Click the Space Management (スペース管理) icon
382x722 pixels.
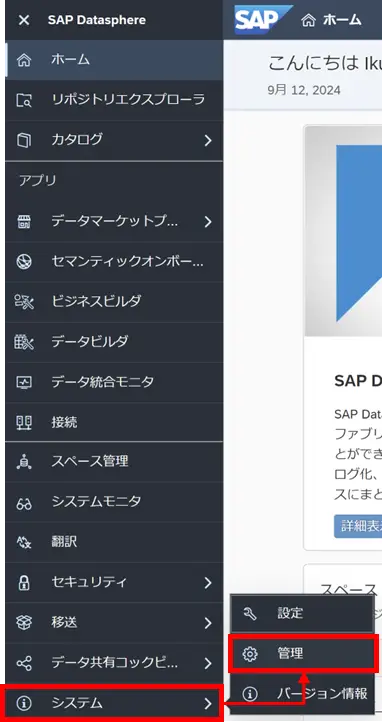(23, 462)
